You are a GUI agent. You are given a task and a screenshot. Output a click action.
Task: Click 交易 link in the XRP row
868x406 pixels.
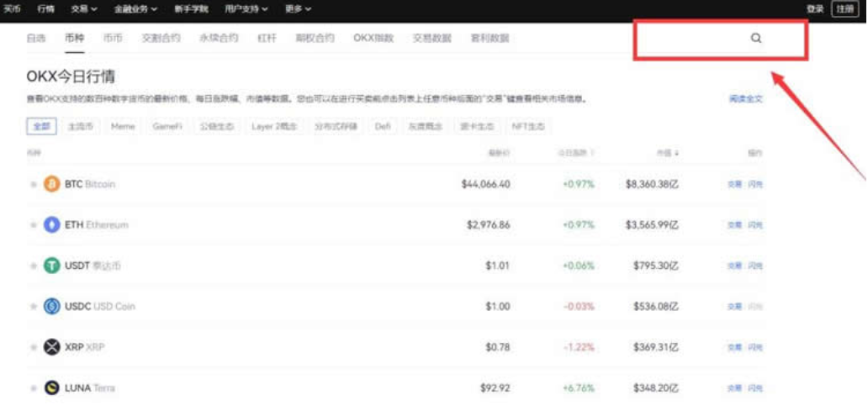click(734, 347)
